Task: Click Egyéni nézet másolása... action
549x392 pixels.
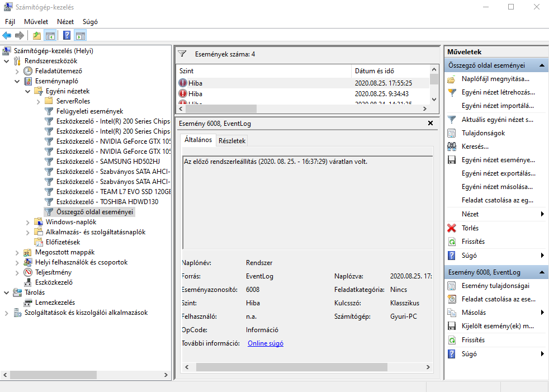Action: point(497,187)
